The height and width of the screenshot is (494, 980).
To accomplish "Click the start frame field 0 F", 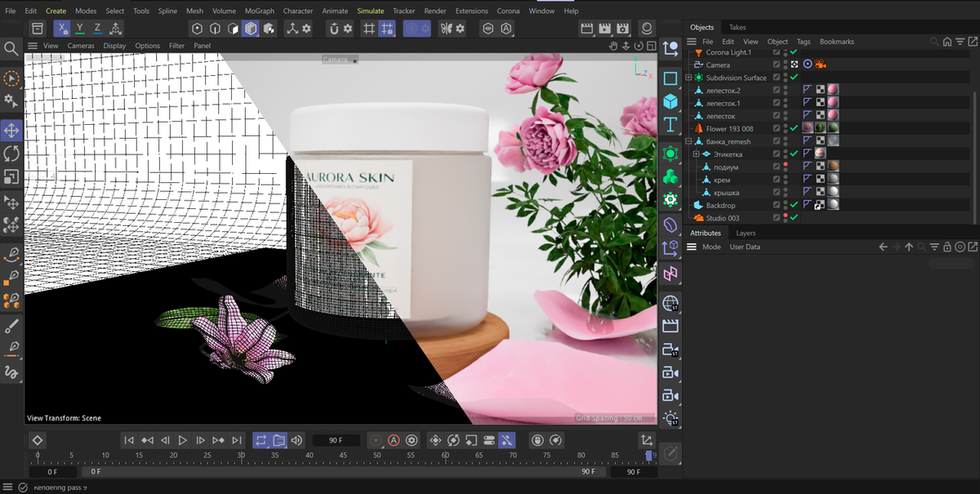I will pyautogui.click(x=51, y=472).
